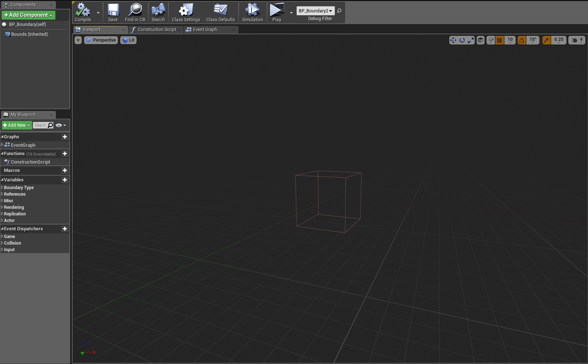The height and width of the screenshot is (364, 588).
Task: Select the rotate gizmo tool
Action: coord(462,40)
